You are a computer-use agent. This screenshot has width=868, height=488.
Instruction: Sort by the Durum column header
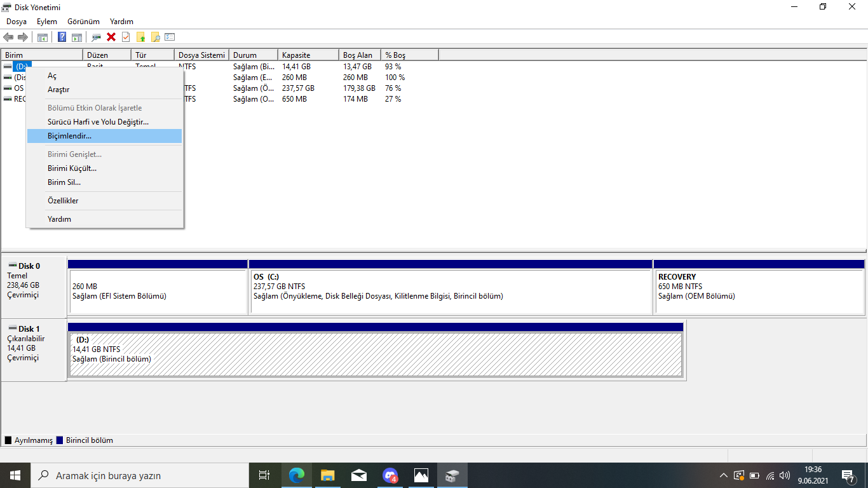(x=254, y=55)
